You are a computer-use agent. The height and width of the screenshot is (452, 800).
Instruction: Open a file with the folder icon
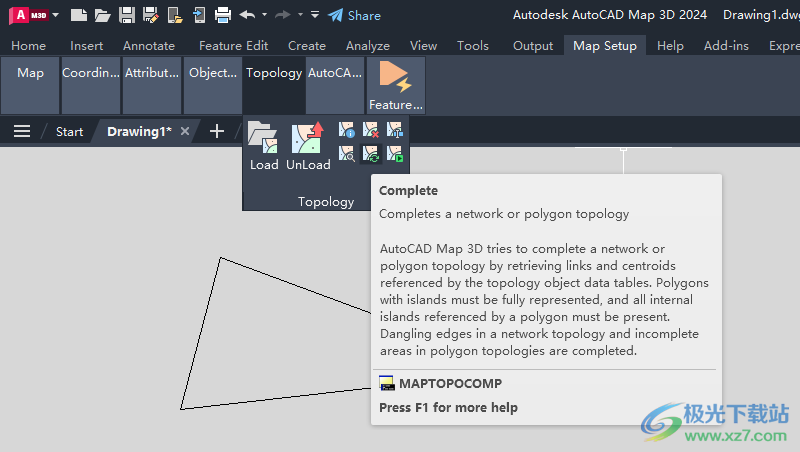(103, 15)
